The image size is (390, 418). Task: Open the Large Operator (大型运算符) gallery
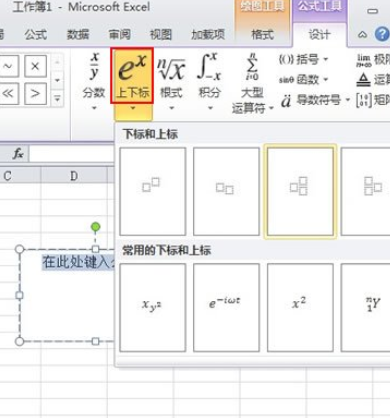coord(252,83)
